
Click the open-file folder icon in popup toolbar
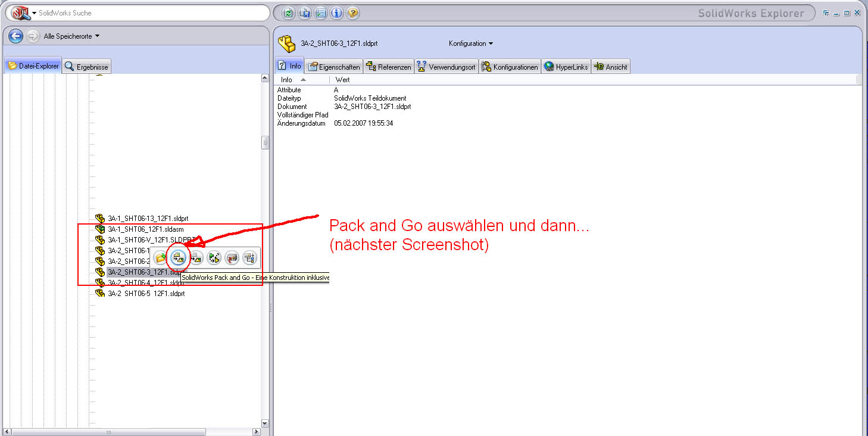pos(160,258)
